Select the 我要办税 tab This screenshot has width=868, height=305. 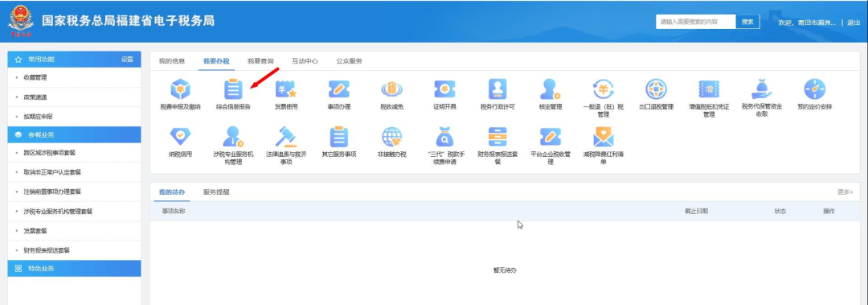pos(216,61)
